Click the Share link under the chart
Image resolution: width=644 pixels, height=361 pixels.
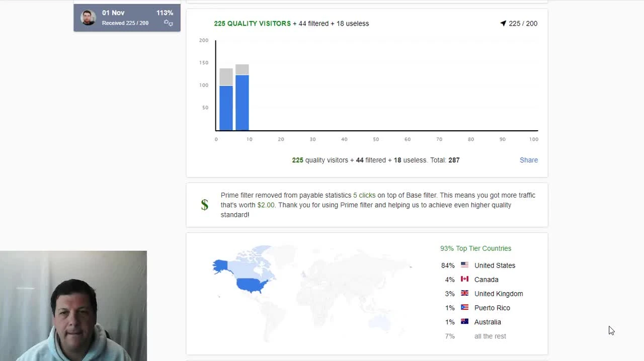pos(529,160)
